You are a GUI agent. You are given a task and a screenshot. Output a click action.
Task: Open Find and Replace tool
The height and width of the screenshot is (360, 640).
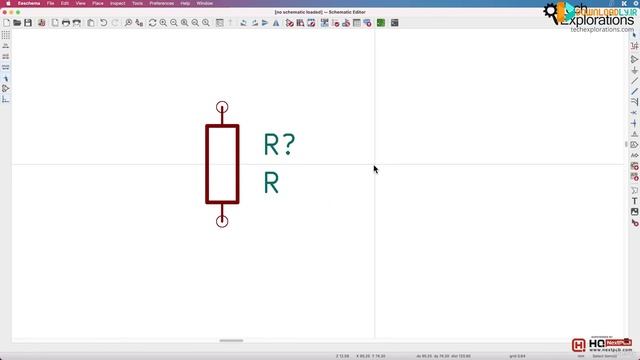[139, 23]
